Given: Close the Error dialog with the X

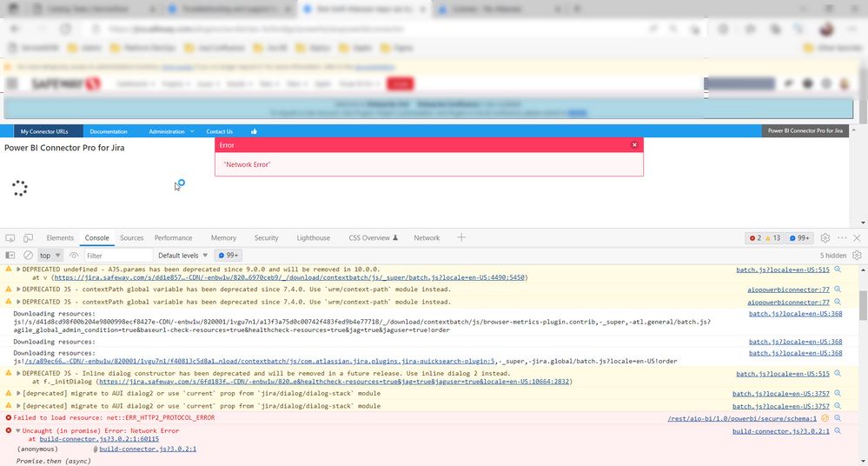Looking at the screenshot, I should (x=634, y=145).
